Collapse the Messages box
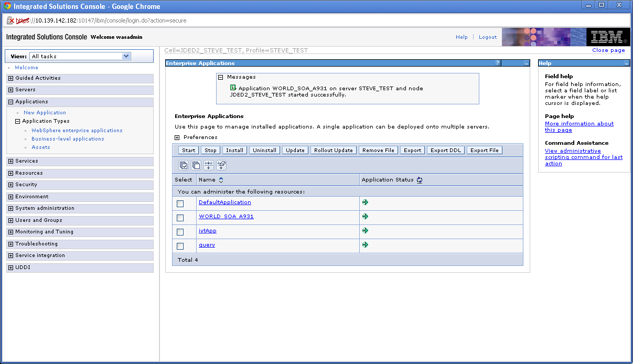Screen dimensions: 633x364 click(x=221, y=77)
